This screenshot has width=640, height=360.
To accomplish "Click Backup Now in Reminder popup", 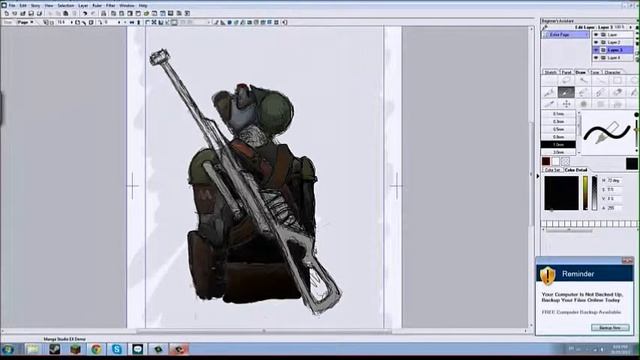I will (x=610, y=328).
